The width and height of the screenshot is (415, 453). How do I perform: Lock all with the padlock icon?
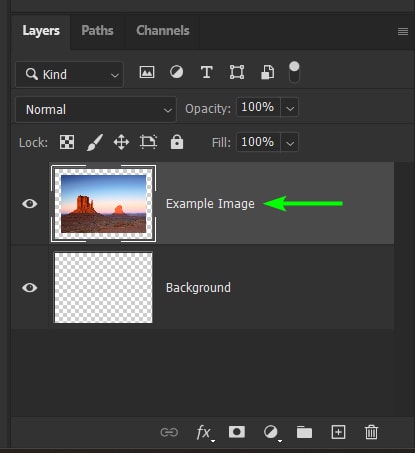[177, 142]
